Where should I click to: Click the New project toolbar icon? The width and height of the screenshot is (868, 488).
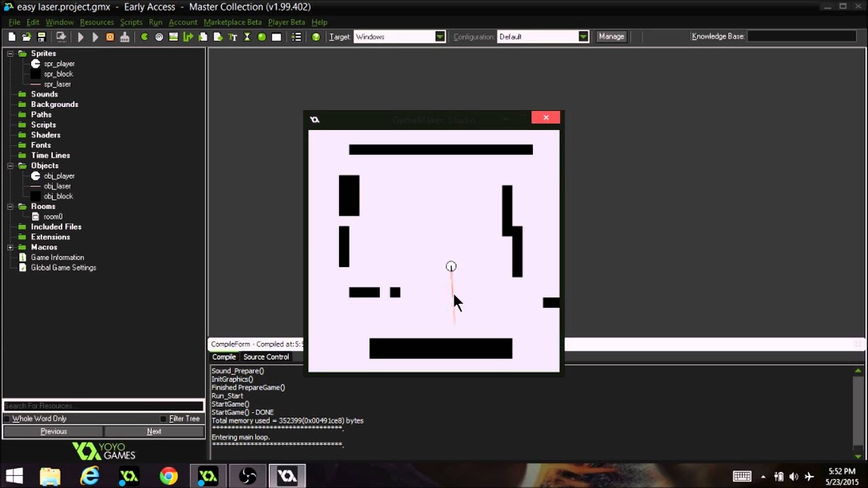pyautogui.click(x=12, y=37)
